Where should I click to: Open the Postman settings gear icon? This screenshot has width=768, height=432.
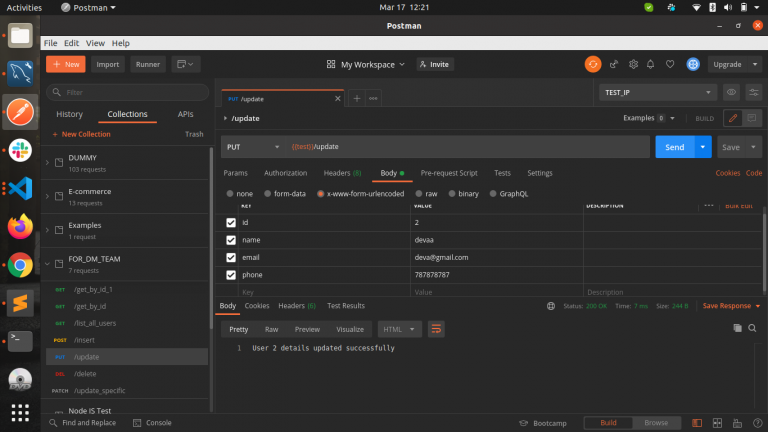click(x=633, y=64)
